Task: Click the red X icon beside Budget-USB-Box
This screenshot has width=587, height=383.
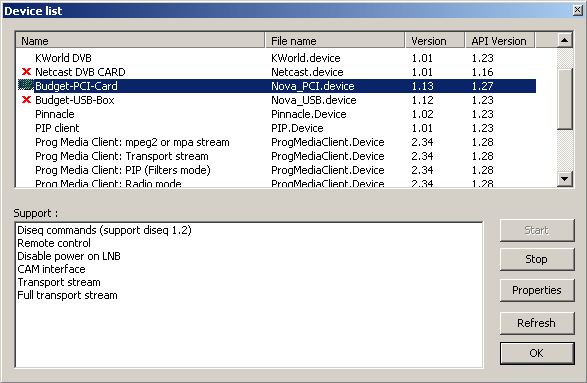Action: click(26, 100)
